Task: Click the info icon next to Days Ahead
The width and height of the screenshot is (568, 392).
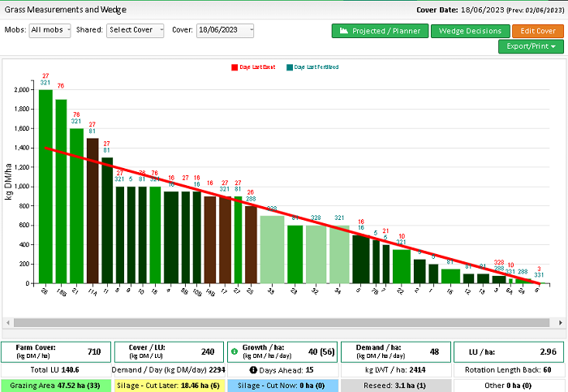Action: pyautogui.click(x=253, y=370)
